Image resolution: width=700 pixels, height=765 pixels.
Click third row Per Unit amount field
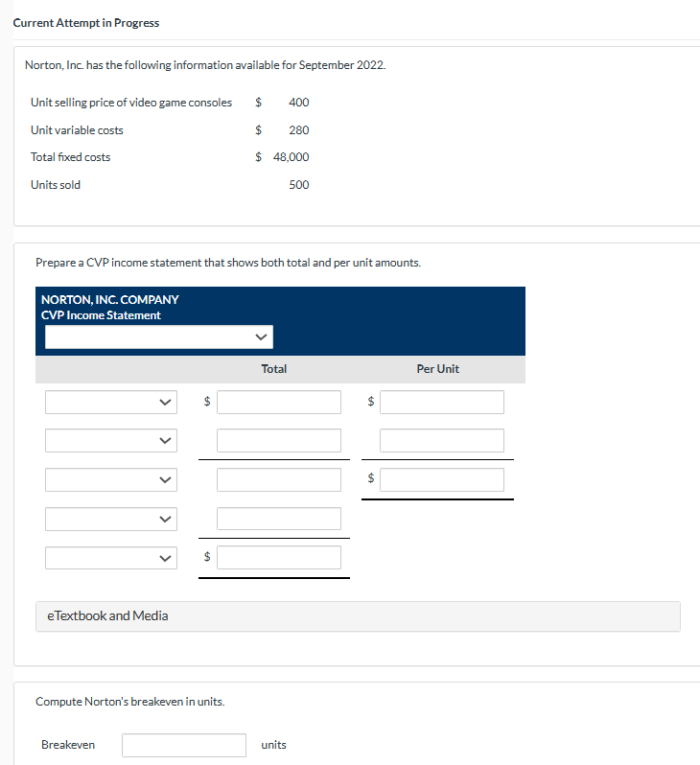(x=442, y=479)
